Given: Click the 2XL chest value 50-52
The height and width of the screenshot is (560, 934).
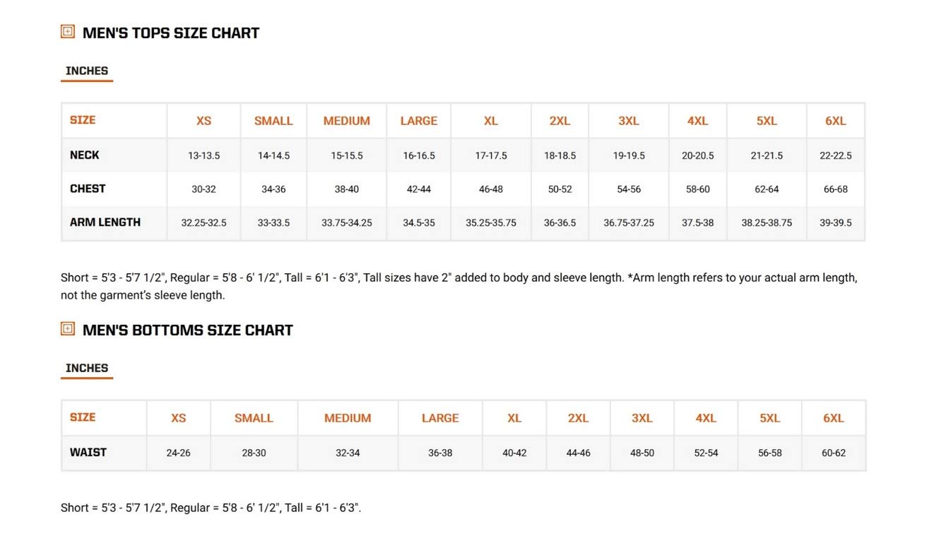Looking at the screenshot, I should [560, 189].
